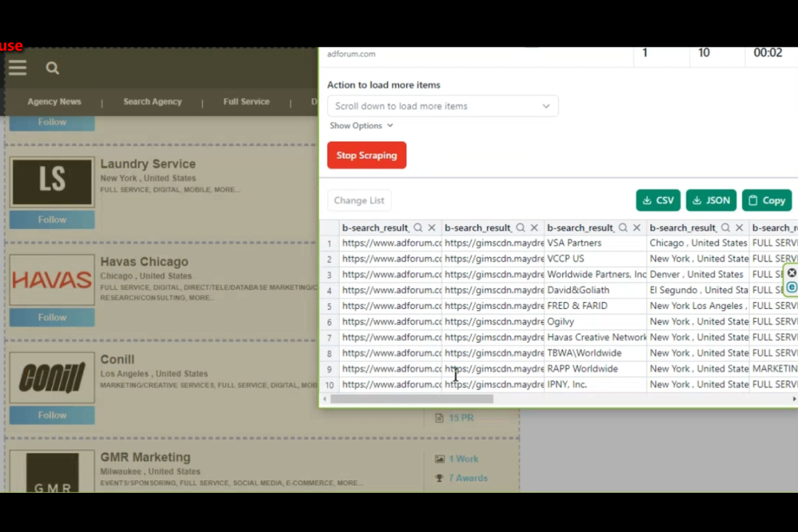
Task: Select the Denver , United States cell
Action: [x=698, y=275]
